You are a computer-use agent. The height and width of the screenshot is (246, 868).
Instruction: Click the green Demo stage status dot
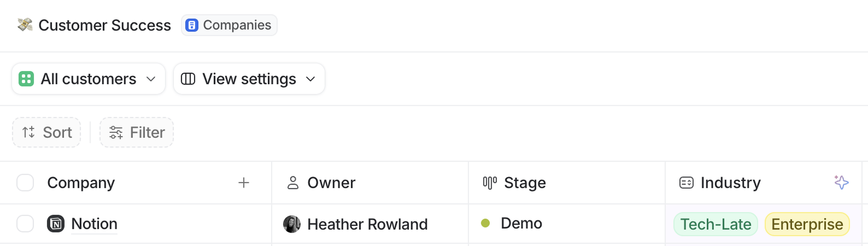pos(485,223)
